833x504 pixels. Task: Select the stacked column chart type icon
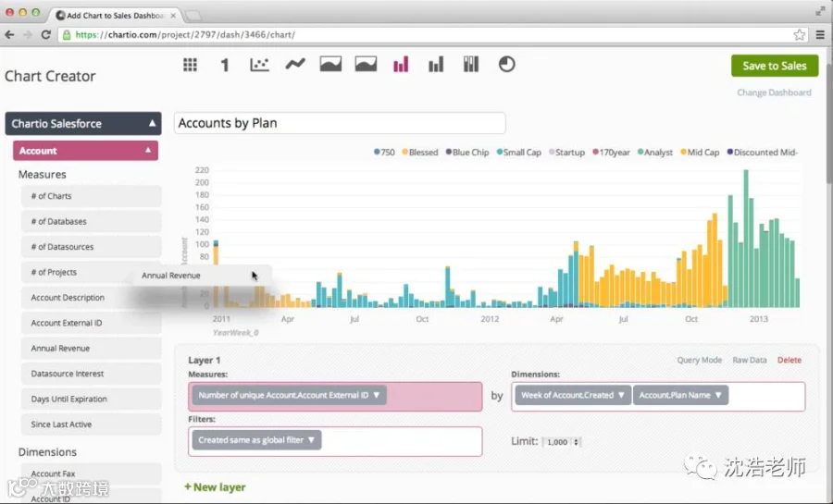[471, 64]
